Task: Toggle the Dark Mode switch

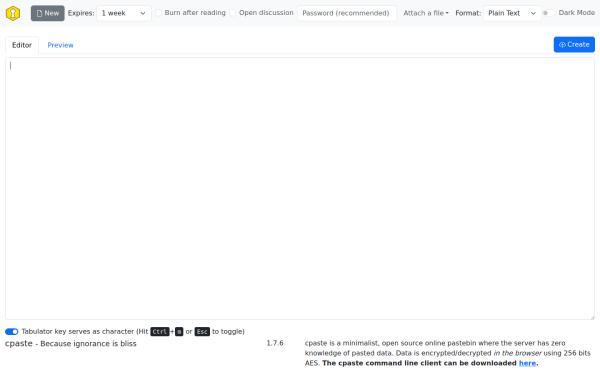Action: tap(549, 13)
